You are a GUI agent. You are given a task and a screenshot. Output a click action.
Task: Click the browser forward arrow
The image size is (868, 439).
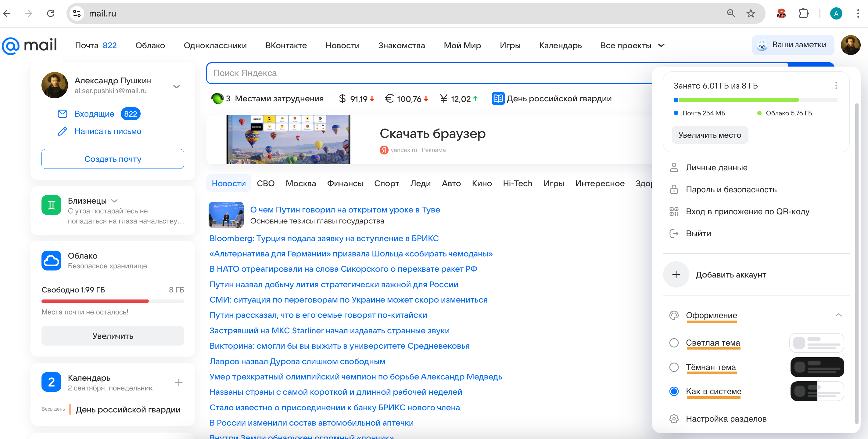pos(29,13)
